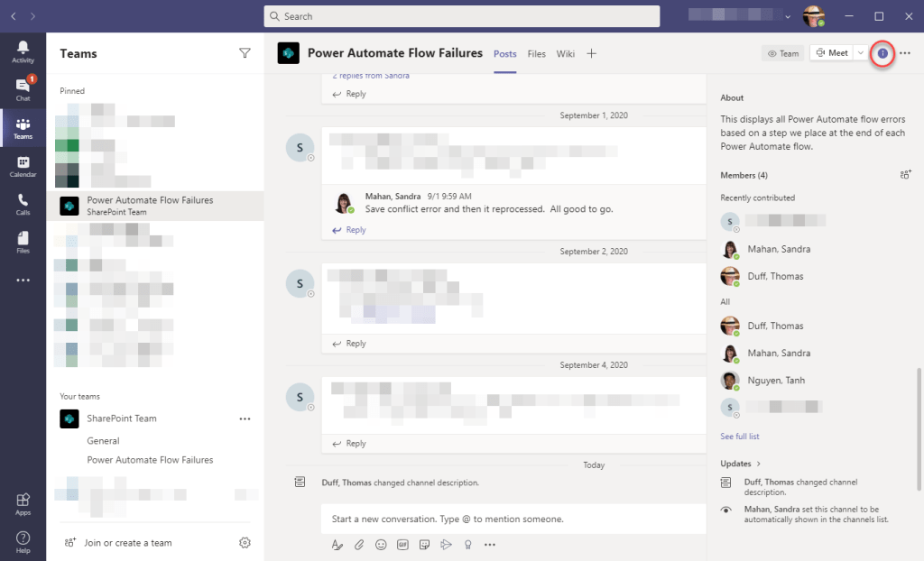924x561 pixels.
Task: Switch to the Wiki tab
Action: (565, 54)
